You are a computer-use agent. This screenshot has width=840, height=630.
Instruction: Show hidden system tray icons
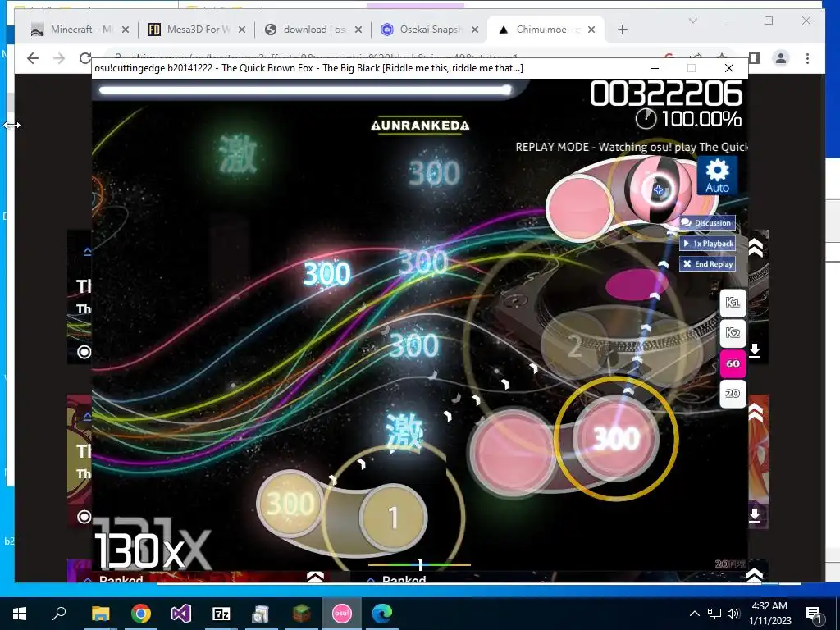[x=694, y=614]
